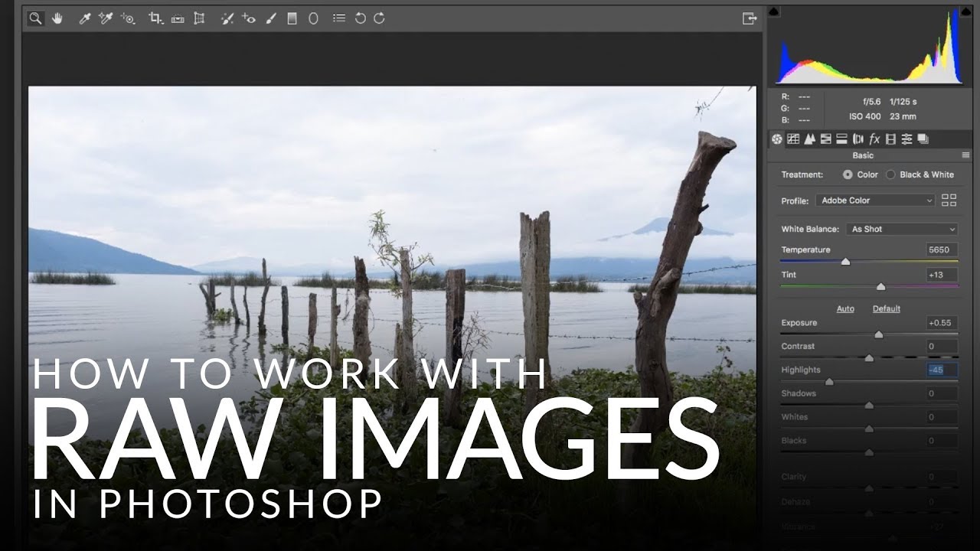Click the Tint value field +13

coord(941,275)
